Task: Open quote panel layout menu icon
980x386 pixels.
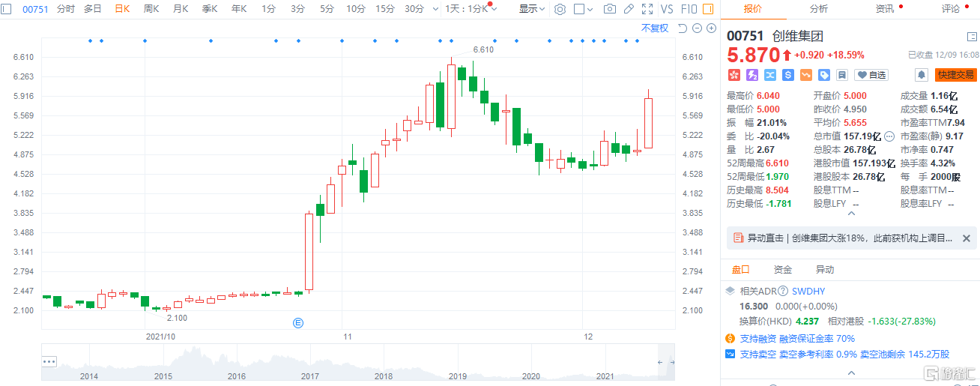Action: coord(972,36)
